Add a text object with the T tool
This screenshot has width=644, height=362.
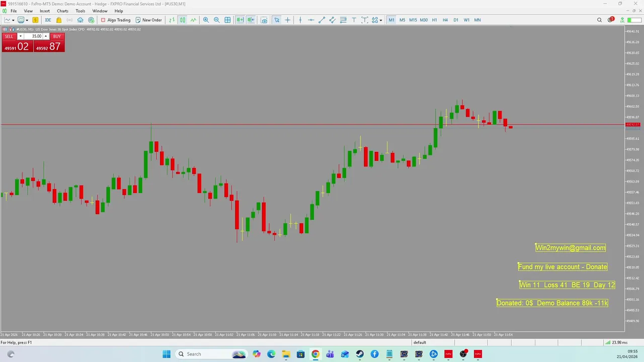point(354,20)
